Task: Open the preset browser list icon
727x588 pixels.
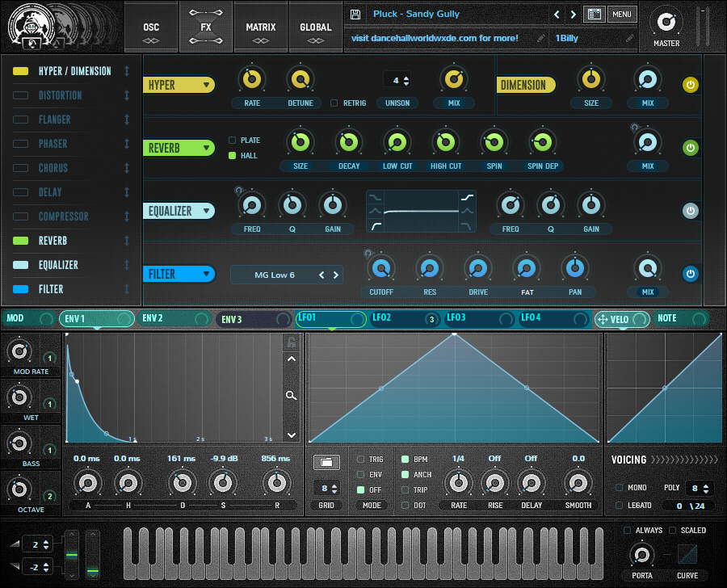Action: 595,15
